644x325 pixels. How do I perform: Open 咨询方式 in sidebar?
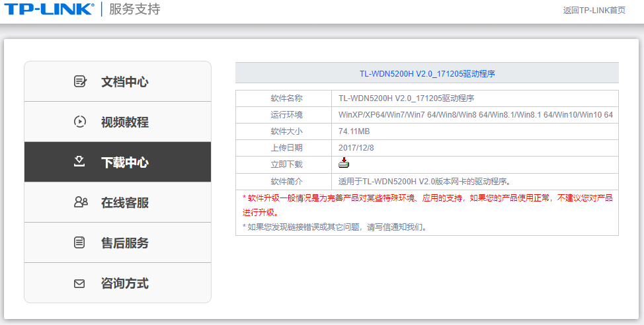118,283
